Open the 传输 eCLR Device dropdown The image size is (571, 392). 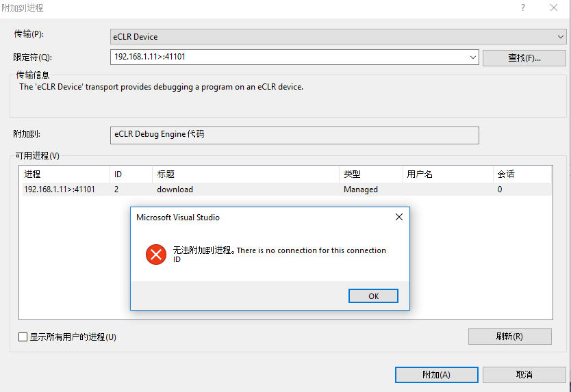point(338,37)
